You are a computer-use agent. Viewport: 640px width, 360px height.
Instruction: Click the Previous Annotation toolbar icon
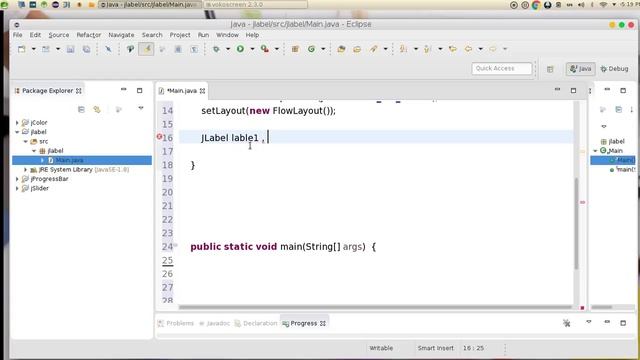coord(427,49)
